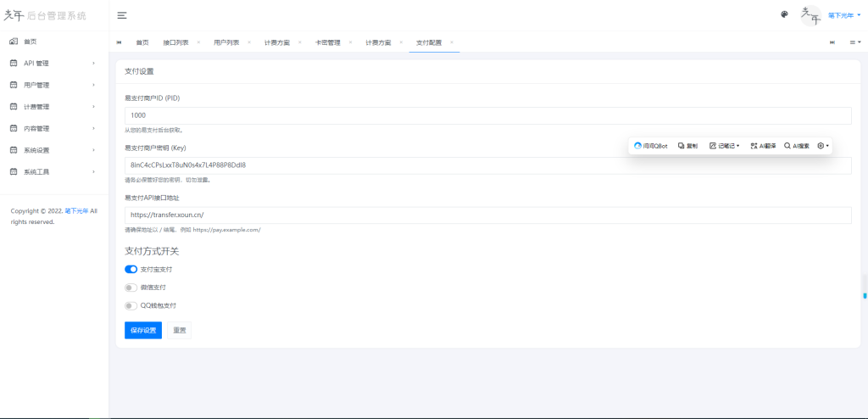Click the AI搜索 search icon

click(x=788, y=146)
